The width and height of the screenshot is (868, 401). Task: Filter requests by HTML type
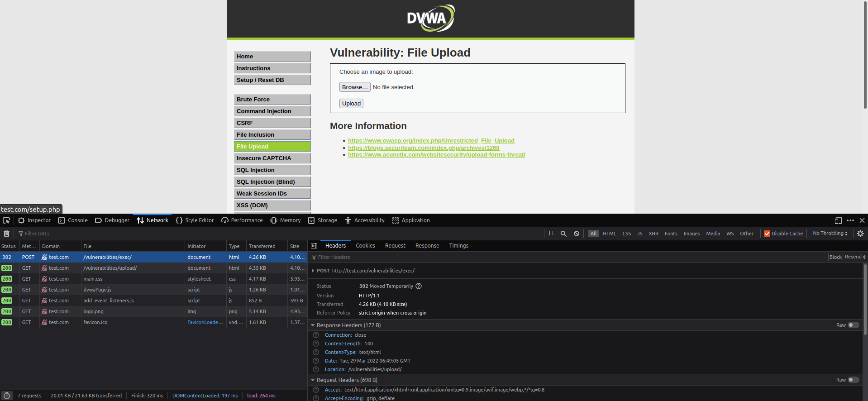609,234
